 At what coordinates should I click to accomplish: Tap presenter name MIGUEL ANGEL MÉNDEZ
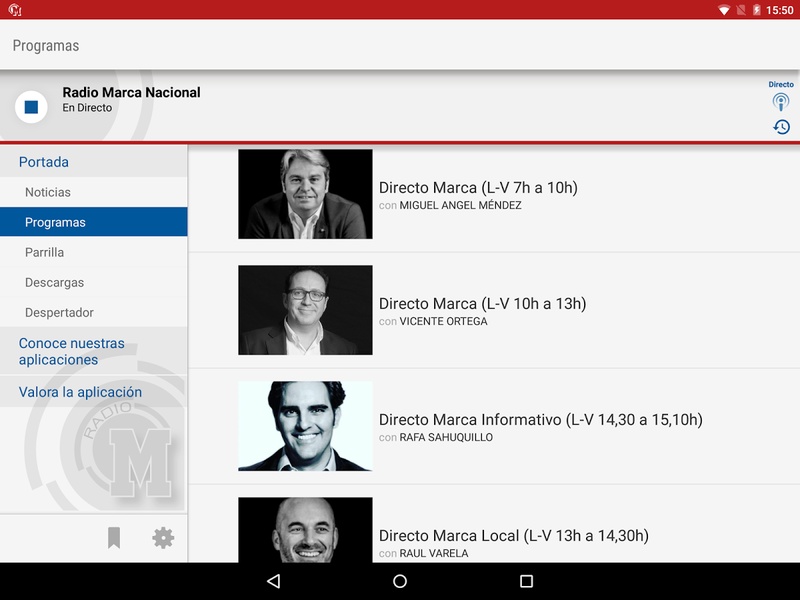coord(460,205)
